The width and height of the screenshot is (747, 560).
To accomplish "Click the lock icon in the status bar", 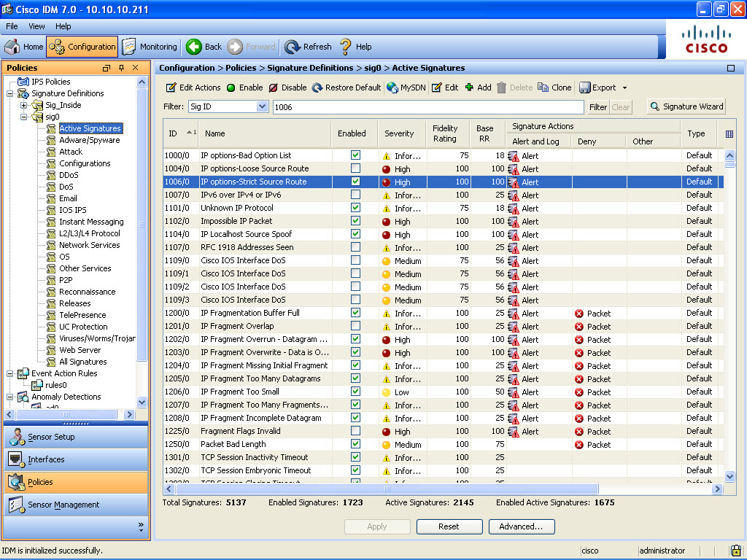I will coord(736,551).
